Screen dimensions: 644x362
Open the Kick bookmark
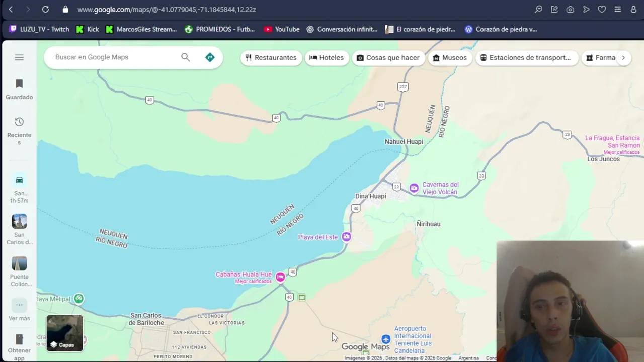tap(88, 29)
